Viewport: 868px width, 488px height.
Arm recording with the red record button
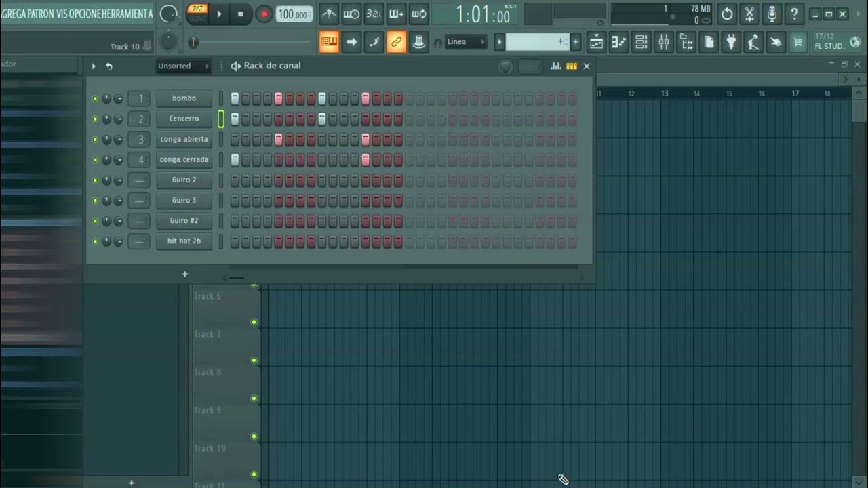[x=264, y=14]
